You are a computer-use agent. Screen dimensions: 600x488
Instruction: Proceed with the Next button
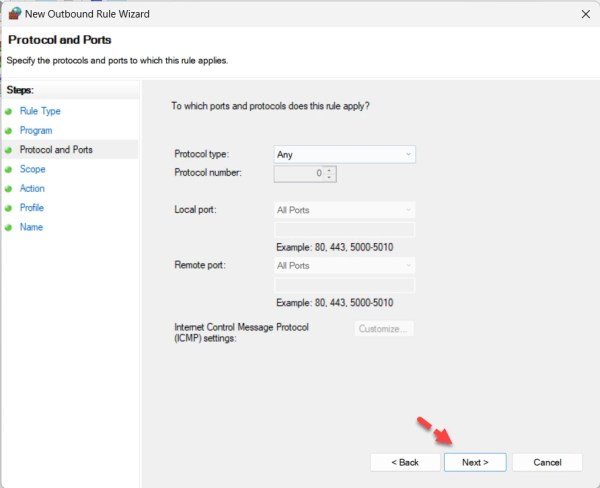pyautogui.click(x=475, y=462)
